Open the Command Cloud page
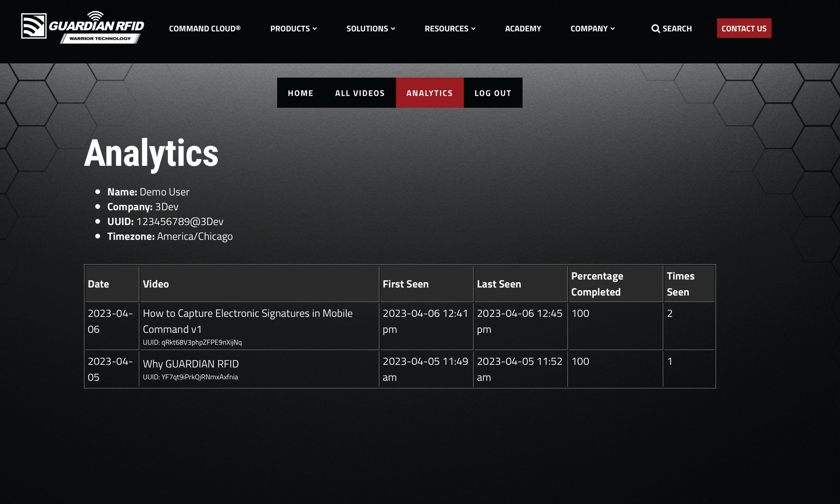This screenshot has width=840, height=504. [x=205, y=28]
